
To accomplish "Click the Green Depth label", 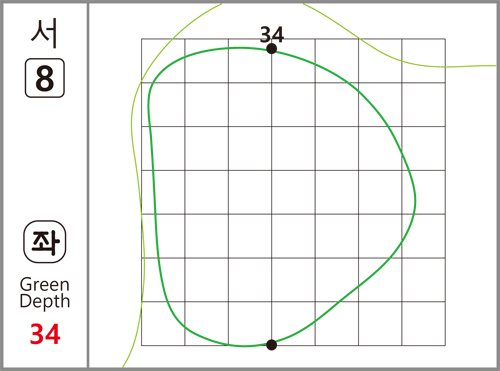I will tap(45, 293).
